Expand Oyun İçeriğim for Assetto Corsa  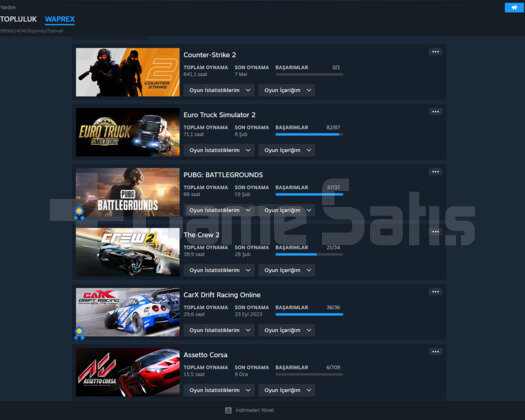coord(287,390)
